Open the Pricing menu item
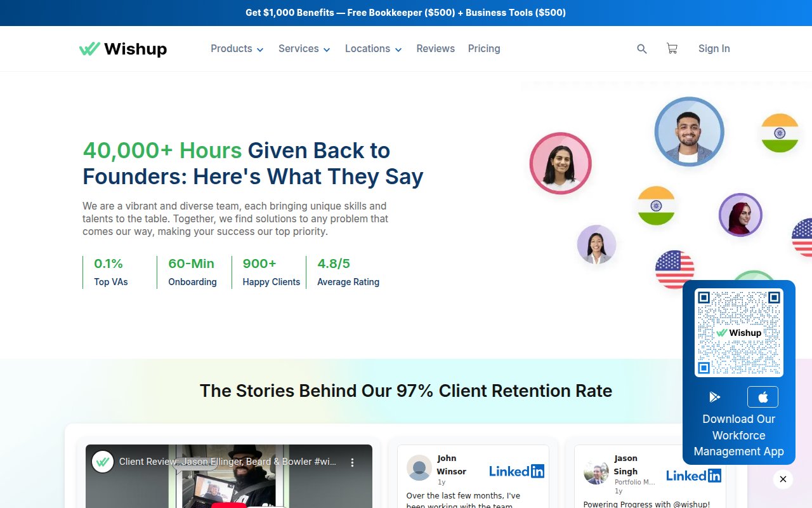Screen dimensions: 812x508 coord(484,48)
